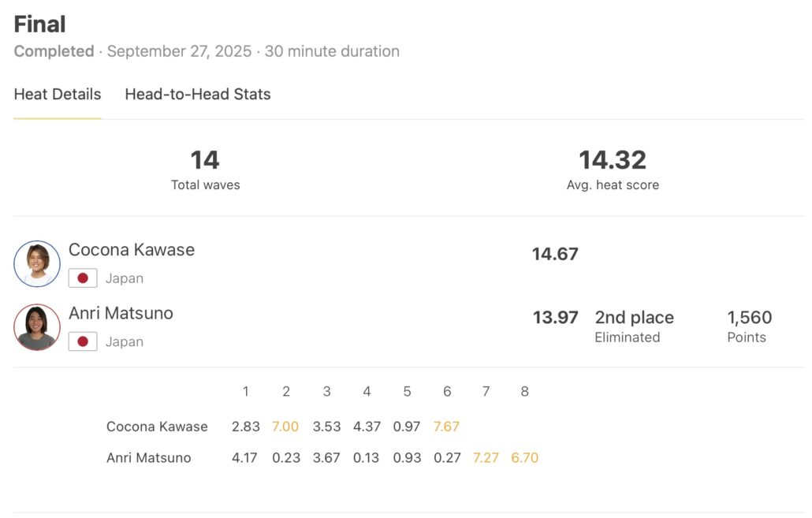Open the Head-to-Head Stats tab
Screen dimensions: 812x518
pyautogui.click(x=198, y=95)
